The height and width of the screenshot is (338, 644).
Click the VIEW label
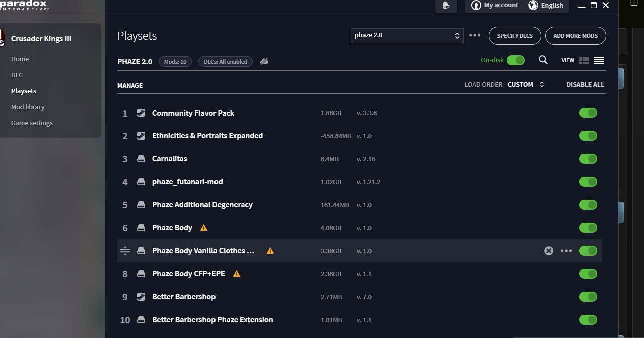(x=568, y=60)
